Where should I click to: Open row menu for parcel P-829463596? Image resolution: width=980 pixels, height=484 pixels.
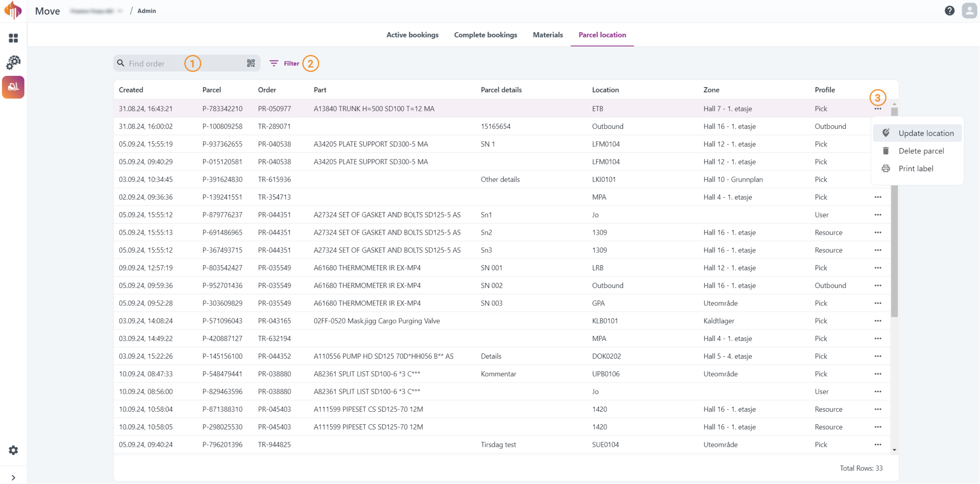[877, 392]
